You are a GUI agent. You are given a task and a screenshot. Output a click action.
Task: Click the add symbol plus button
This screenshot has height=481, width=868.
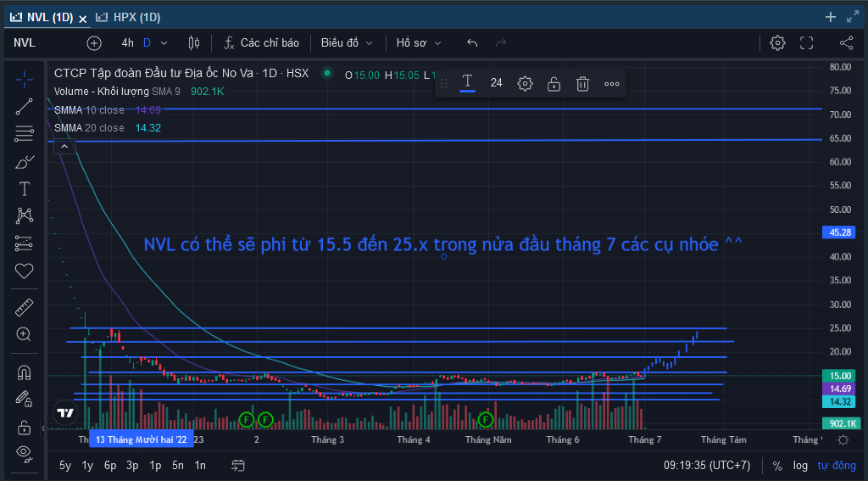pos(94,42)
